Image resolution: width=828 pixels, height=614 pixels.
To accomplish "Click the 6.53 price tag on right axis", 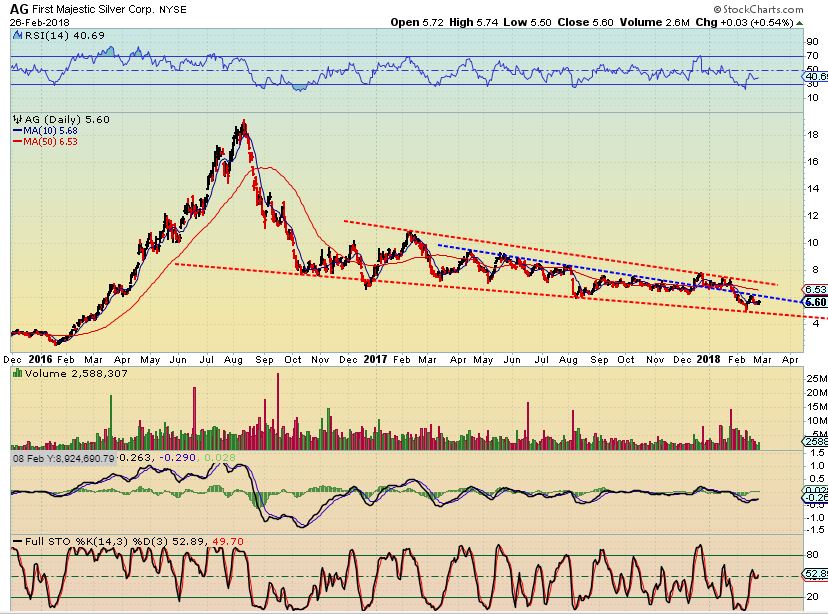I will point(816,289).
